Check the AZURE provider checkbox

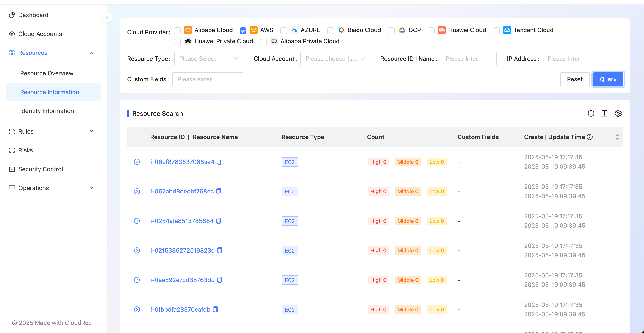click(x=283, y=31)
